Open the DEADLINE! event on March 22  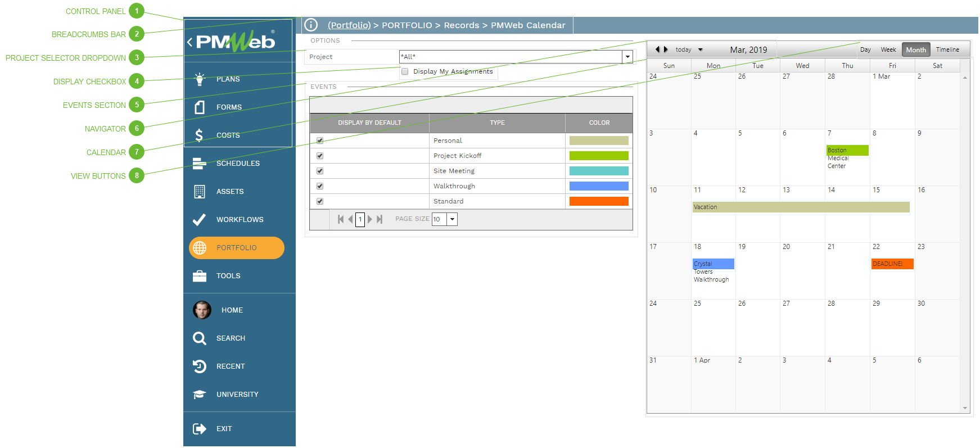coord(892,264)
